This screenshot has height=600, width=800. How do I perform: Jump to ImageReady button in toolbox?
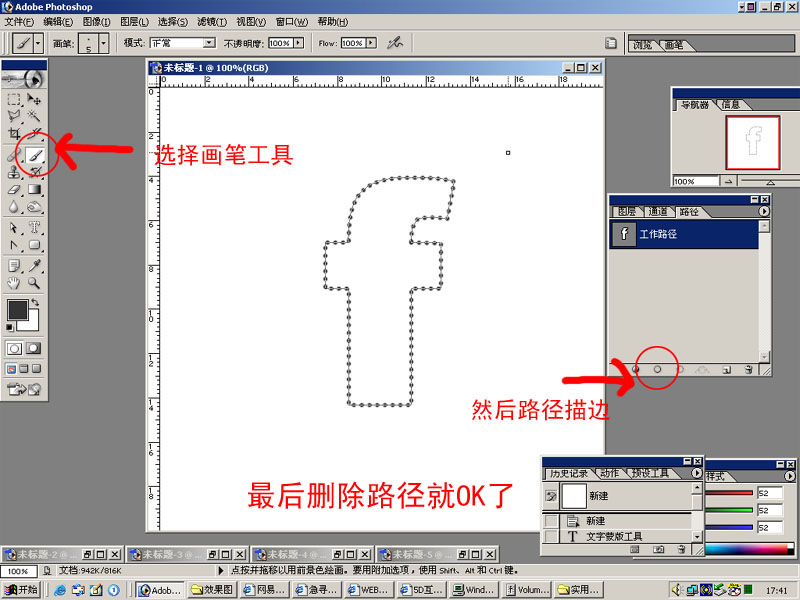[x=23, y=389]
